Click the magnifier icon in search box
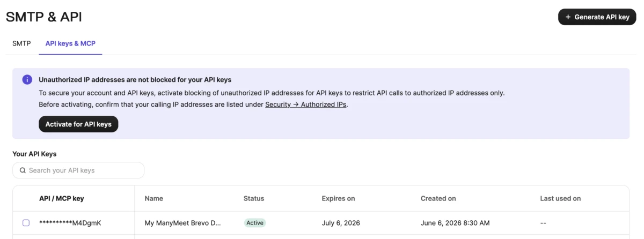The width and height of the screenshot is (644, 239). [23, 170]
